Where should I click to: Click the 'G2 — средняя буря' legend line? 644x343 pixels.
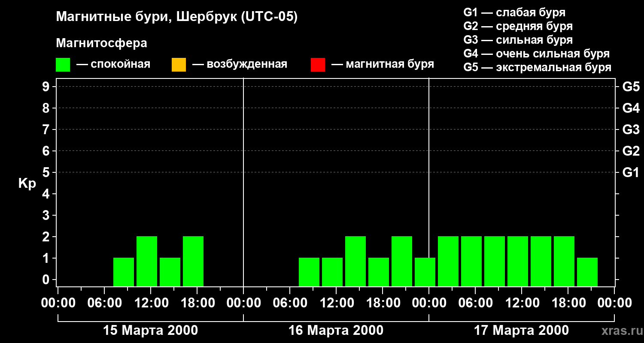point(518,26)
